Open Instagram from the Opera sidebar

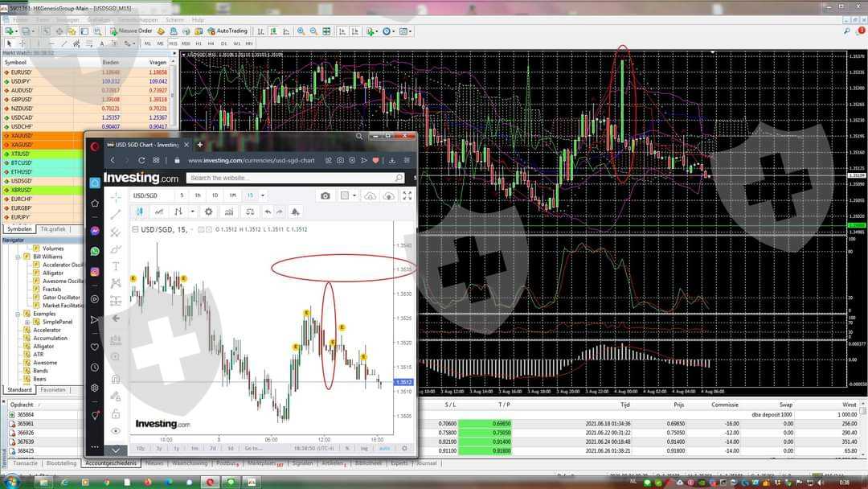[95, 272]
